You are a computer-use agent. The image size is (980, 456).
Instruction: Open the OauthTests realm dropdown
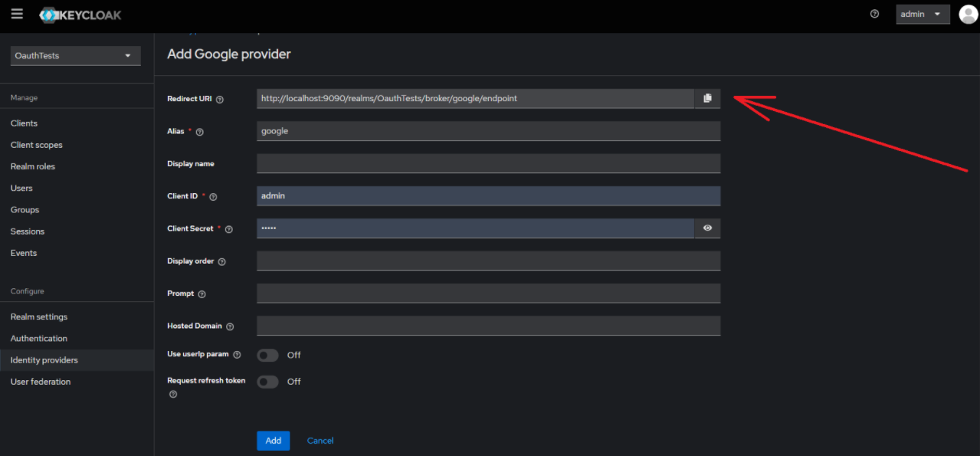tap(75, 56)
